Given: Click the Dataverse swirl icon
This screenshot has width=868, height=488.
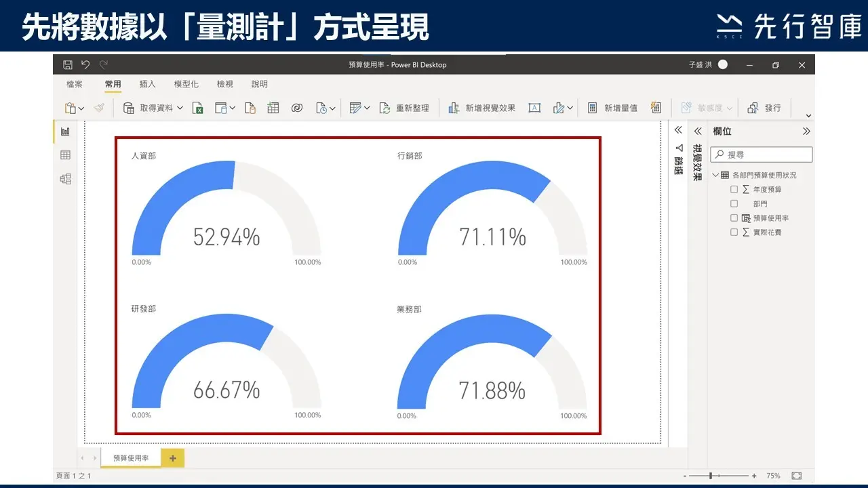Looking at the screenshot, I should click(x=296, y=108).
